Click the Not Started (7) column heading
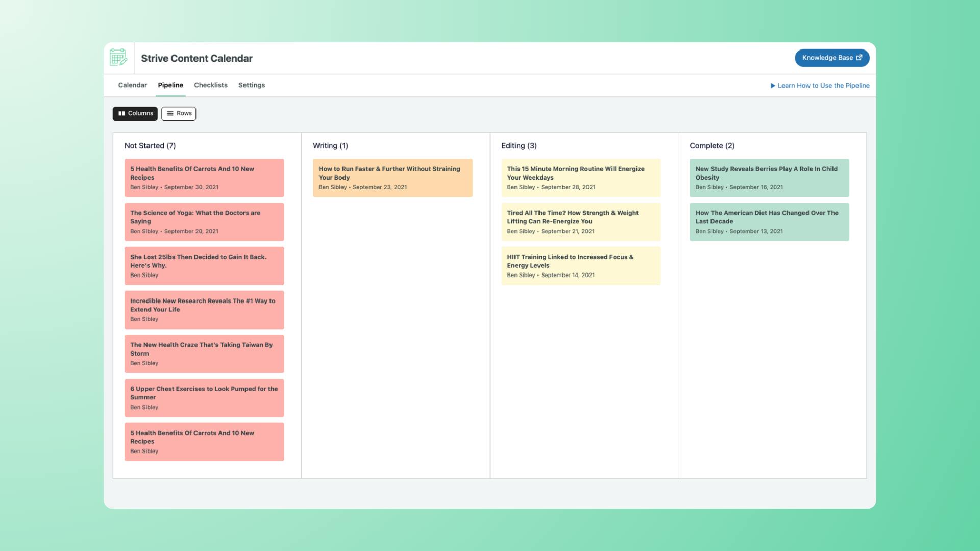The width and height of the screenshot is (980, 551). [x=150, y=146]
